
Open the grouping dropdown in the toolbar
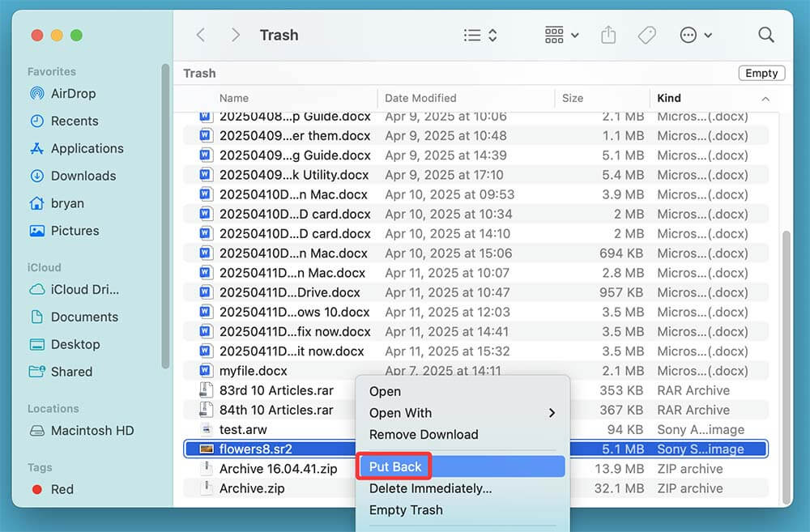coord(561,35)
